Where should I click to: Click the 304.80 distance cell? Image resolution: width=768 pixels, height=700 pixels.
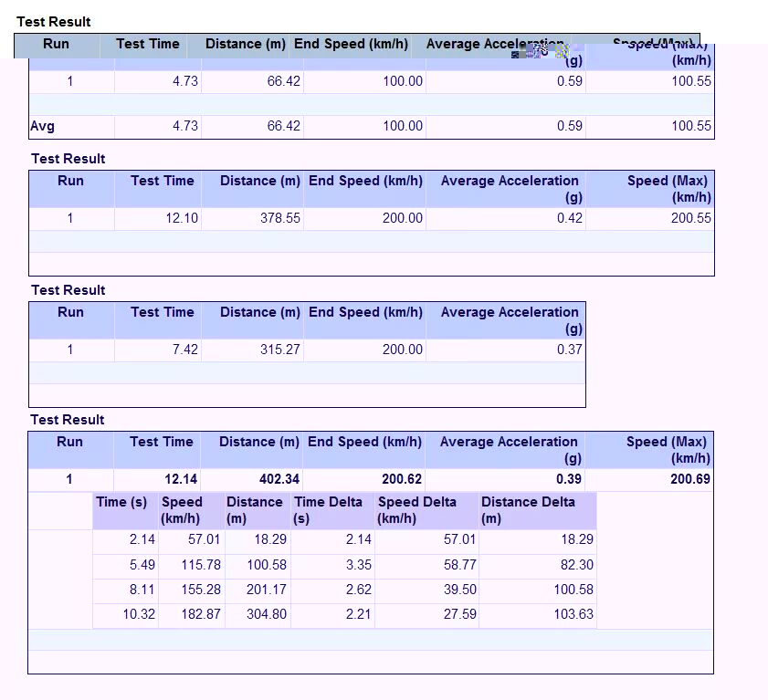click(x=266, y=614)
